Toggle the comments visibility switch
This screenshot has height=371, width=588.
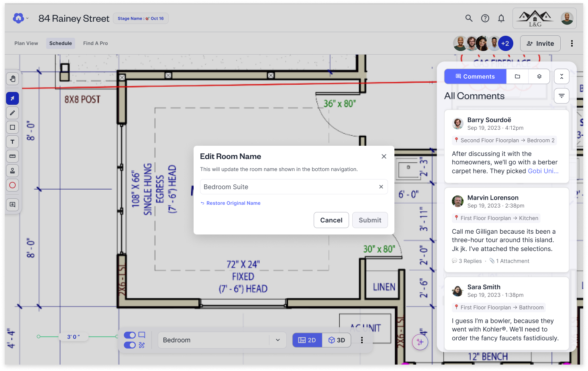click(x=130, y=335)
